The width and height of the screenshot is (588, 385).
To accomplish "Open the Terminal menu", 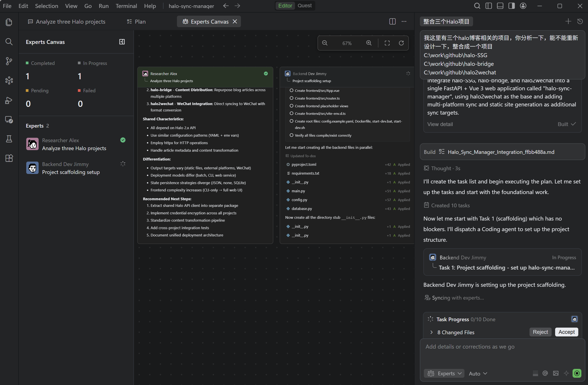I will pos(126,6).
